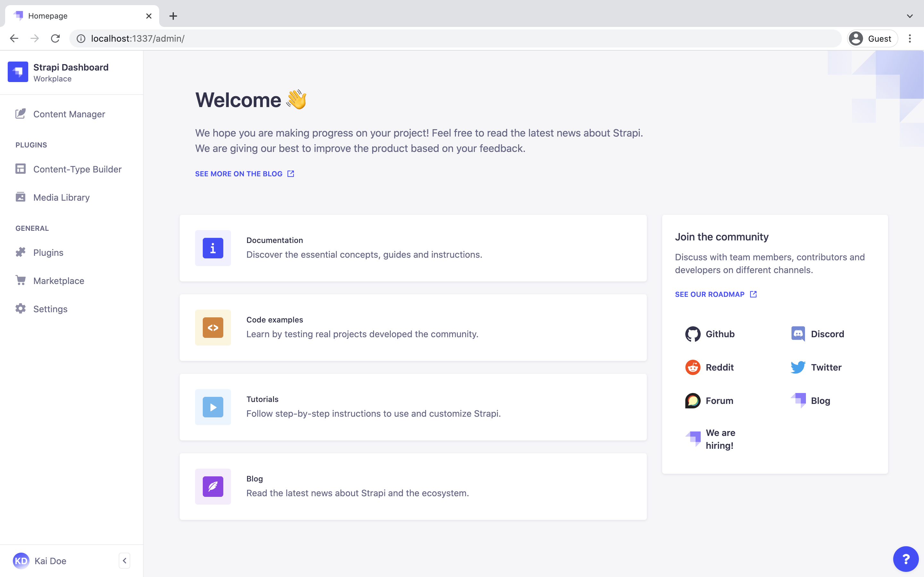The width and height of the screenshot is (924, 577).
Task: Open the Content Manager
Action: point(69,114)
